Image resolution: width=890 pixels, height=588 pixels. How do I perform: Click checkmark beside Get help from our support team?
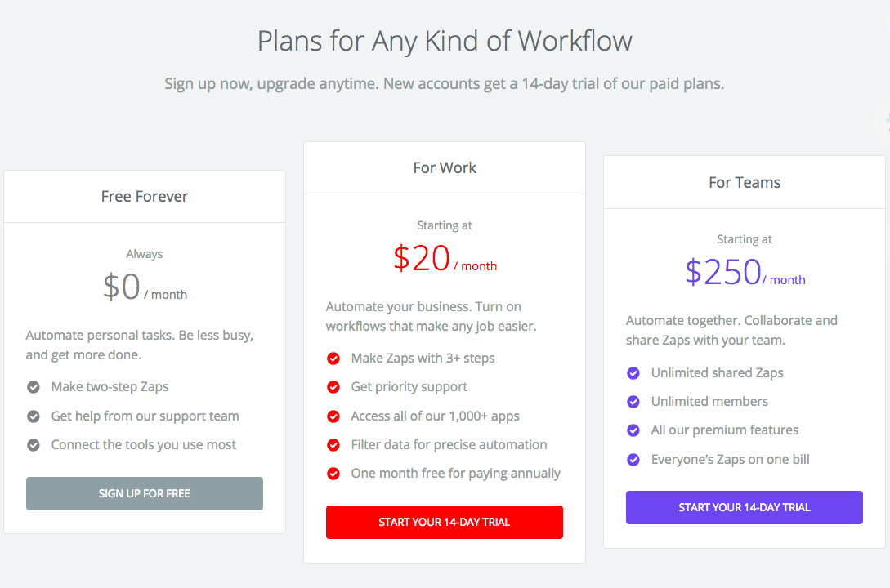pos(34,416)
